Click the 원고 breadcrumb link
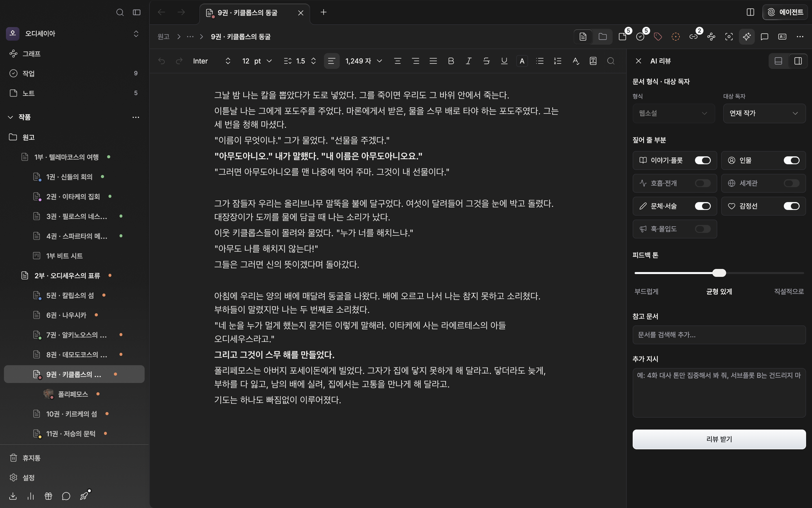 [x=164, y=37]
